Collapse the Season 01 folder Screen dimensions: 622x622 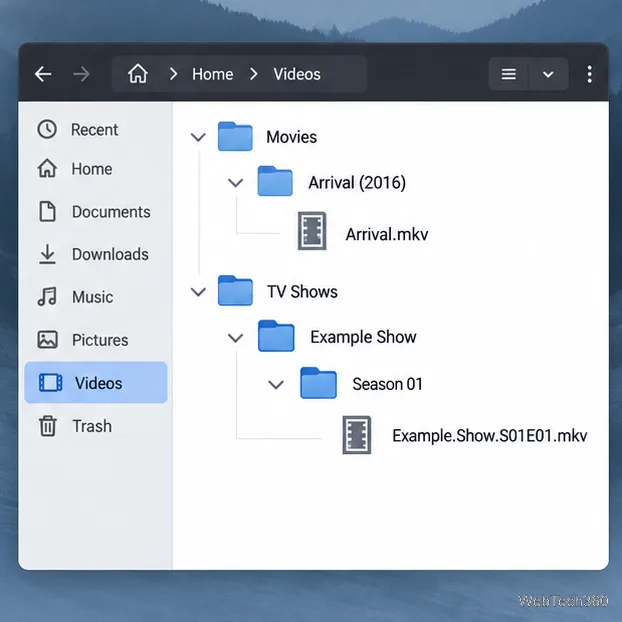point(276,384)
